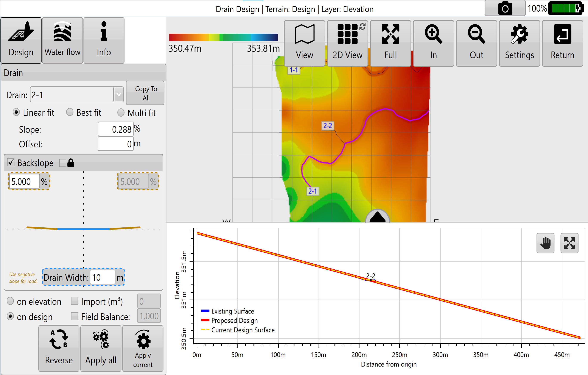Reverse the drain direction
Screen dimensions: 588x375
coord(59,348)
